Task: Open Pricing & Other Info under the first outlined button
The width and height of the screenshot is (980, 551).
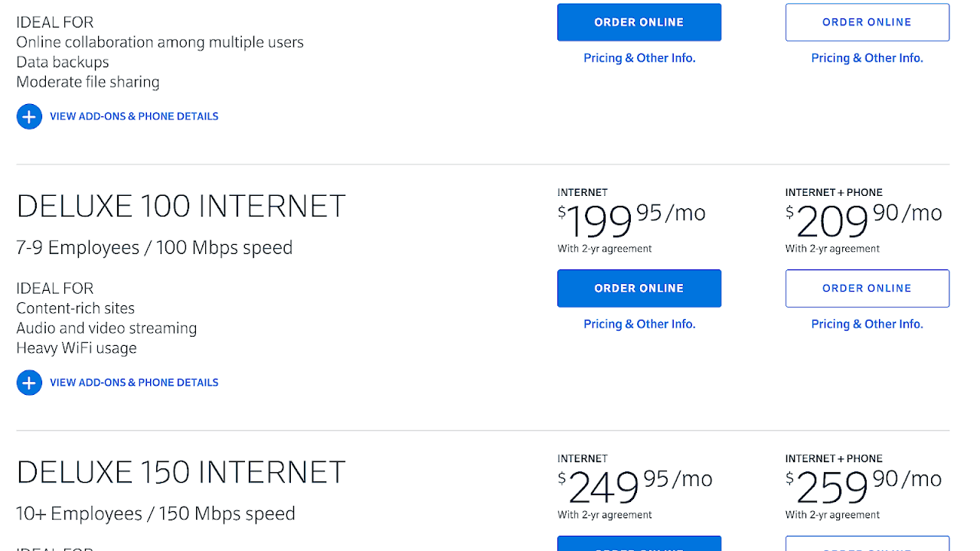Action: pyautogui.click(x=867, y=58)
